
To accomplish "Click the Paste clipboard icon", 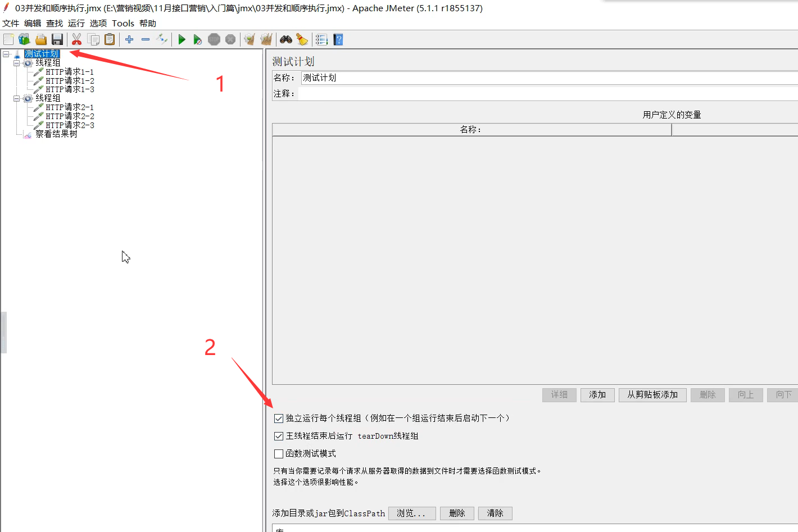I will 110,39.
